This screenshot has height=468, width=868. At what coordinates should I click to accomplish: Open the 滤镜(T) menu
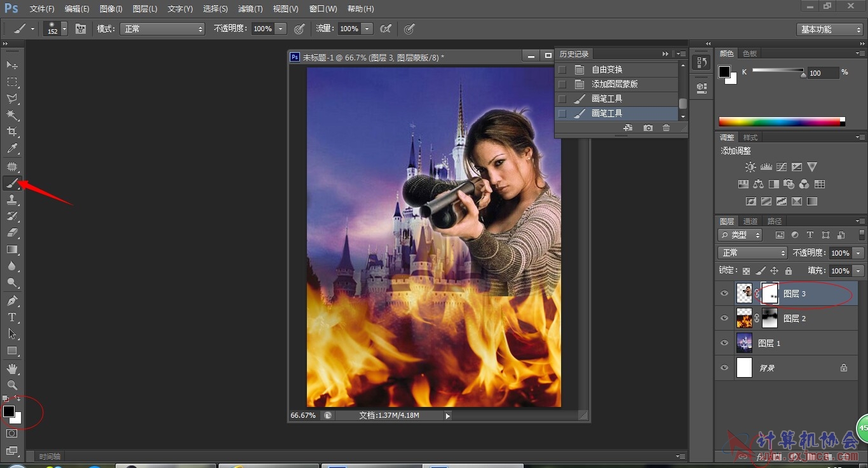250,9
